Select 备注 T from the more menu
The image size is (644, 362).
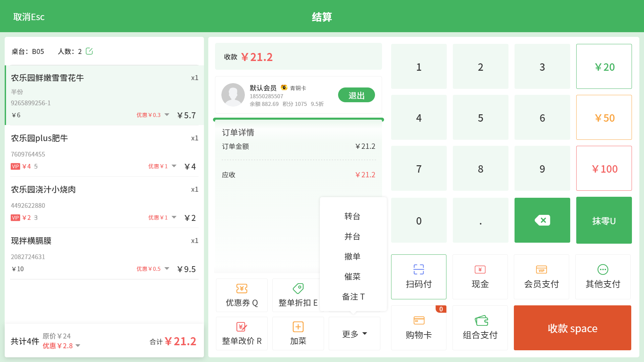353,297
